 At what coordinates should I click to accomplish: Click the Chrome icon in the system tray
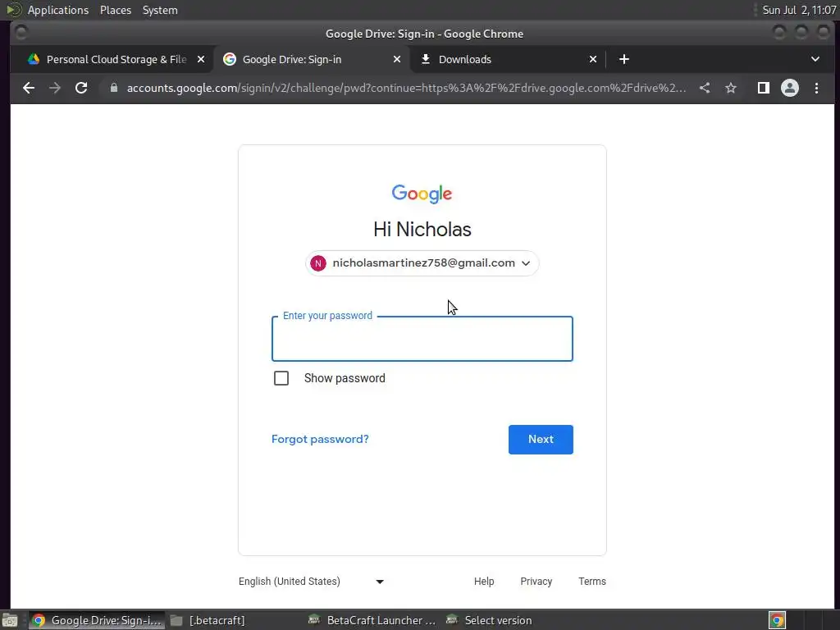[777, 620]
